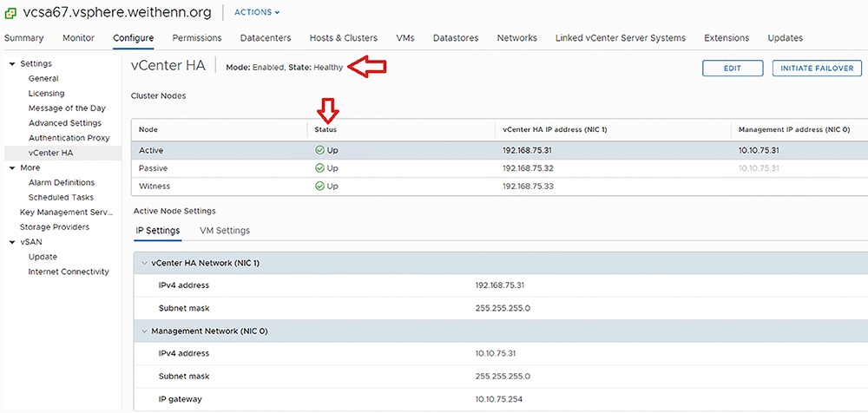Open vSAN Update in sidebar
868x413 pixels.
pos(43,257)
